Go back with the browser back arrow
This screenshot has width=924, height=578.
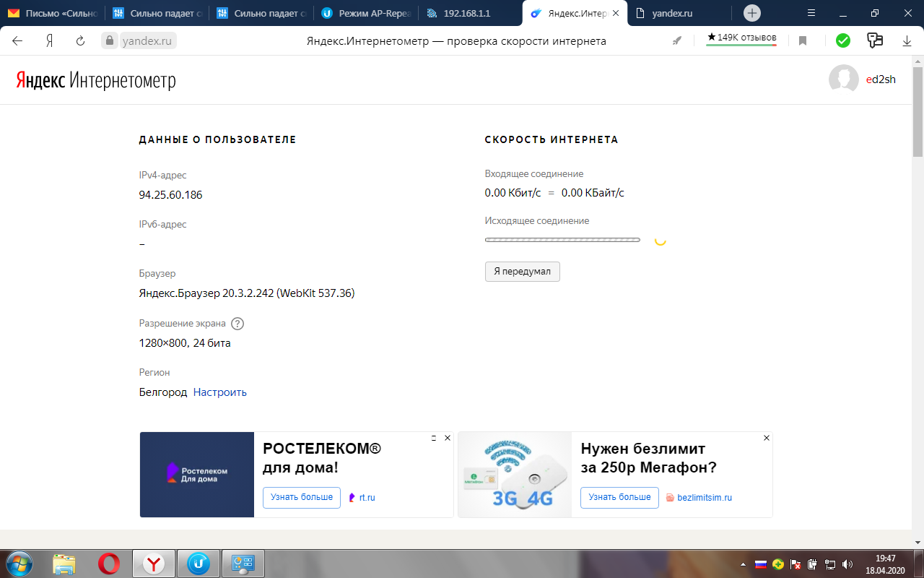click(17, 41)
